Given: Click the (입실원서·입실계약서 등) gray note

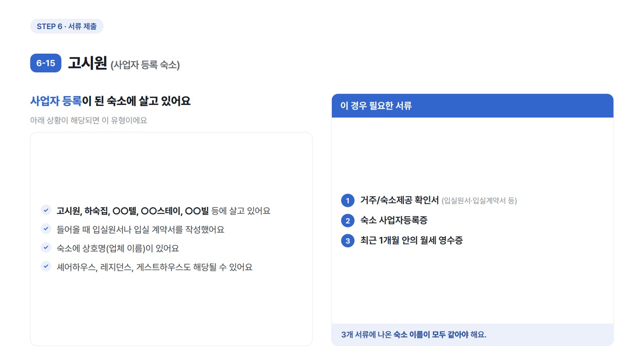Looking at the screenshot, I should click(x=479, y=201).
